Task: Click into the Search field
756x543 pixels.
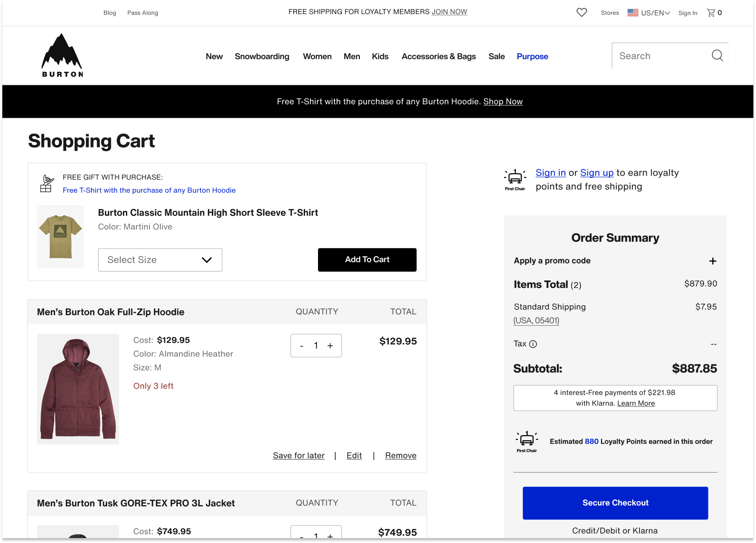Action: (661, 56)
